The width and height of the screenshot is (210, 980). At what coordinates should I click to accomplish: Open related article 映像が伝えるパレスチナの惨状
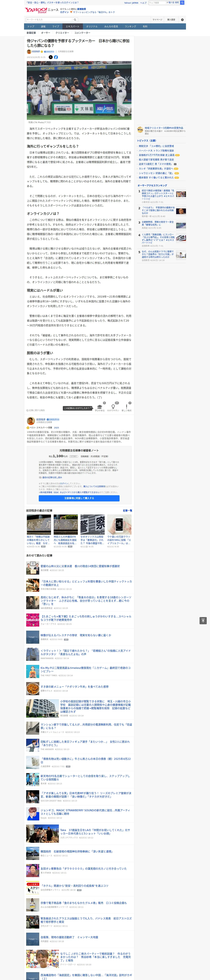coord(76,635)
